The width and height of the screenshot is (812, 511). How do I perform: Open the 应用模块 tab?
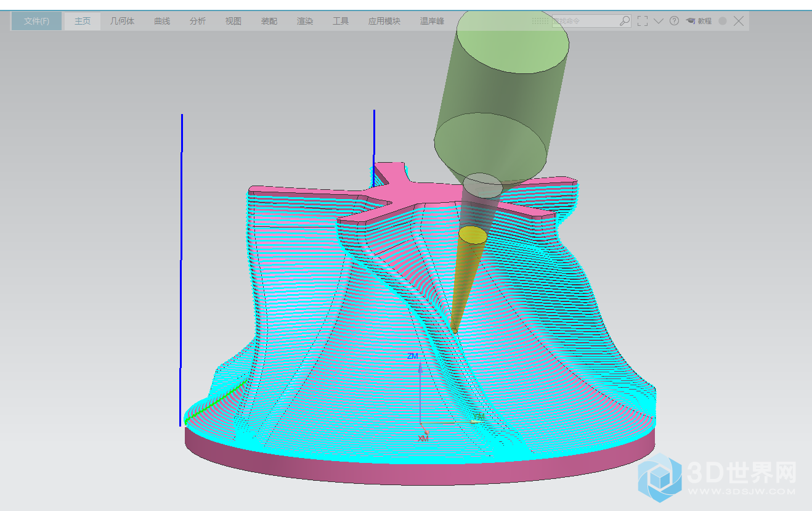(x=384, y=21)
